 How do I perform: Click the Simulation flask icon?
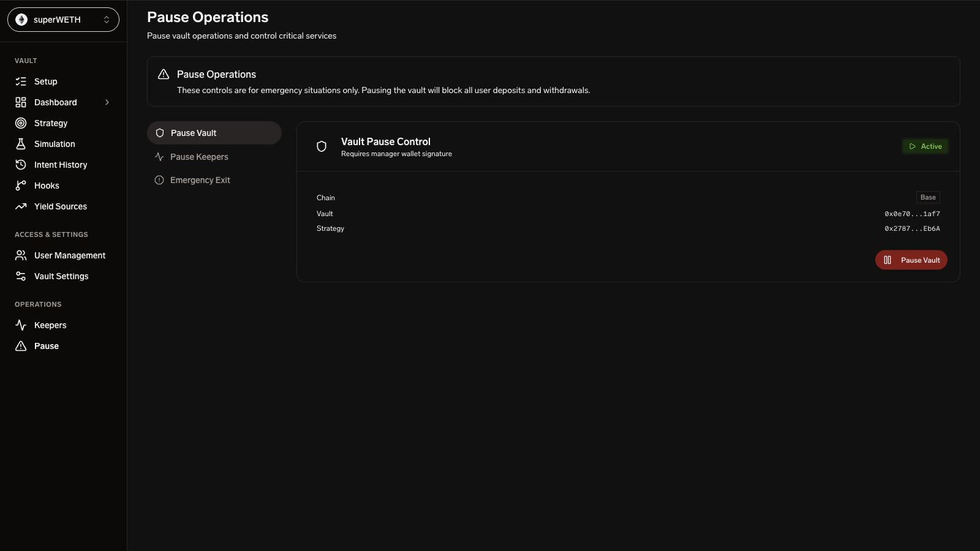pyautogui.click(x=21, y=144)
